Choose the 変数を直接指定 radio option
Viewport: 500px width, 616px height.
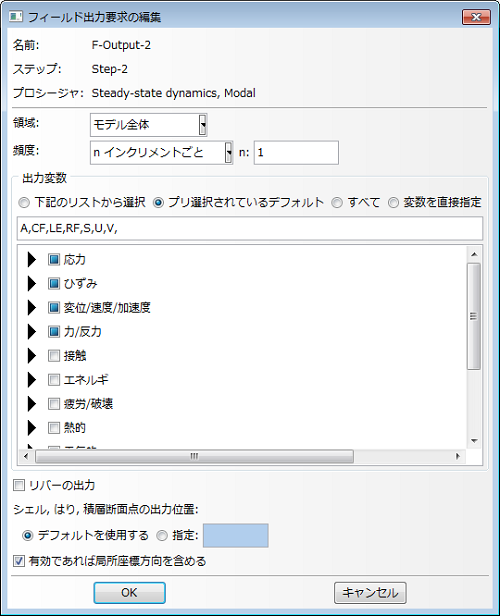(x=393, y=203)
